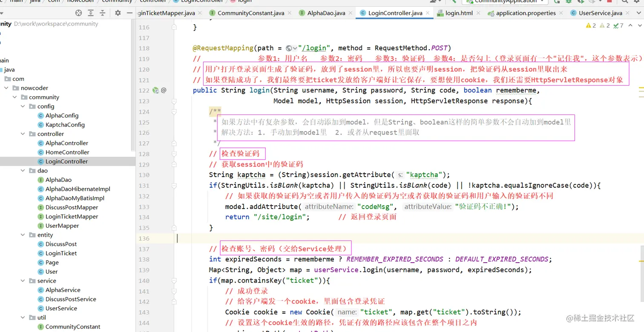The width and height of the screenshot is (644, 332).
Task: Select Opened File with the crosshair icon
Action: 78,13
